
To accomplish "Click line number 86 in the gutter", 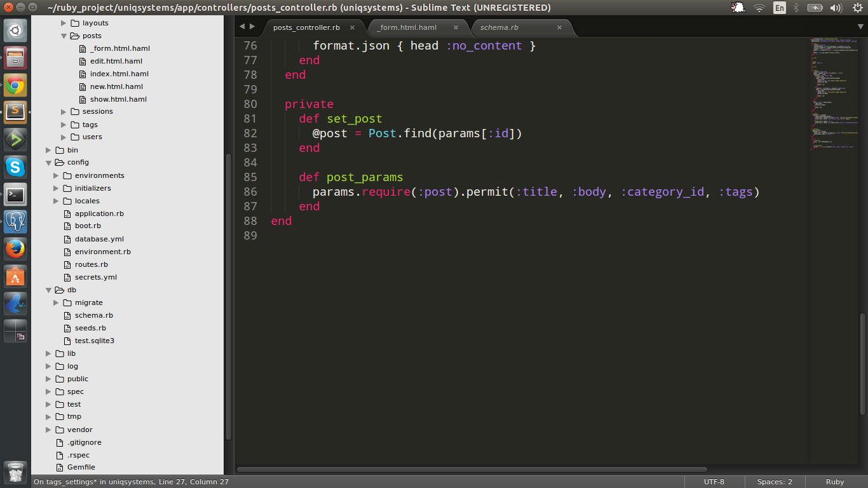I will point(250,192).
